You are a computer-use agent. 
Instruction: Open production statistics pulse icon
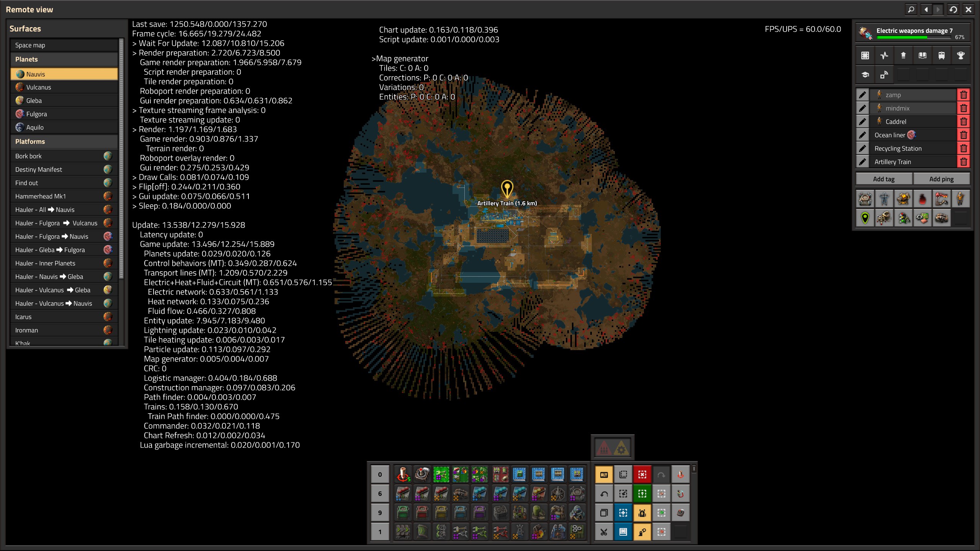(884, 55)
